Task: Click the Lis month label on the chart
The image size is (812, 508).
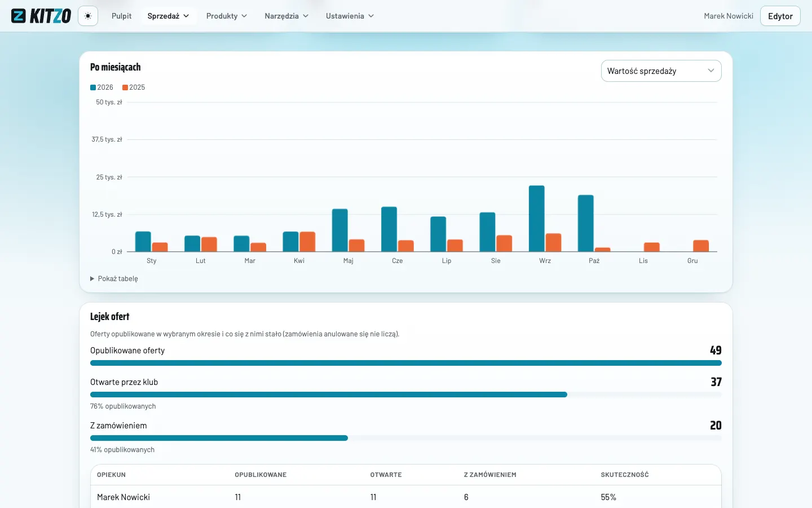Action: tap(643, 261)
